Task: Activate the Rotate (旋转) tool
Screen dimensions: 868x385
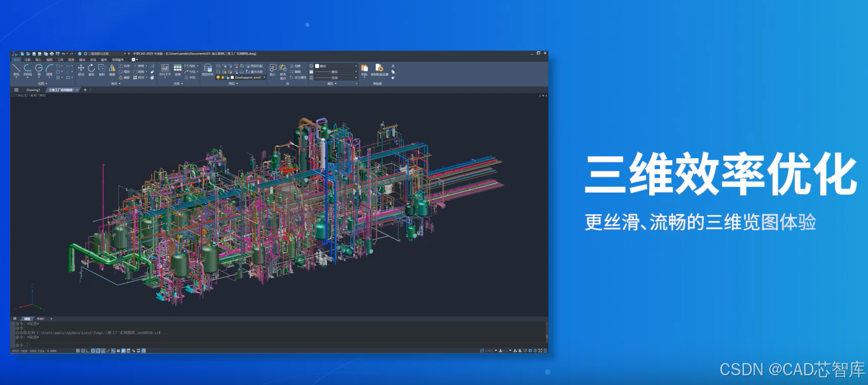Action: (91, 70)
